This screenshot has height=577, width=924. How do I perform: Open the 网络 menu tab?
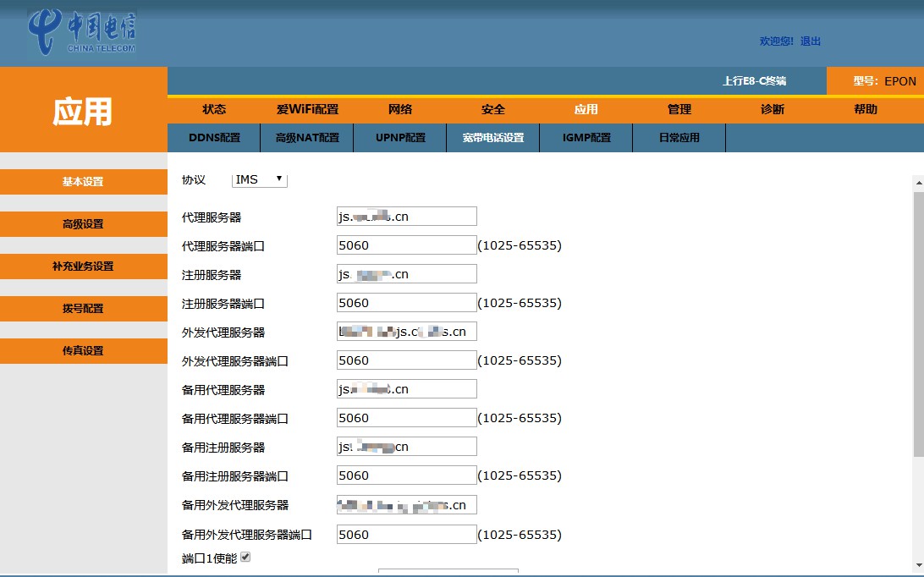400,109
